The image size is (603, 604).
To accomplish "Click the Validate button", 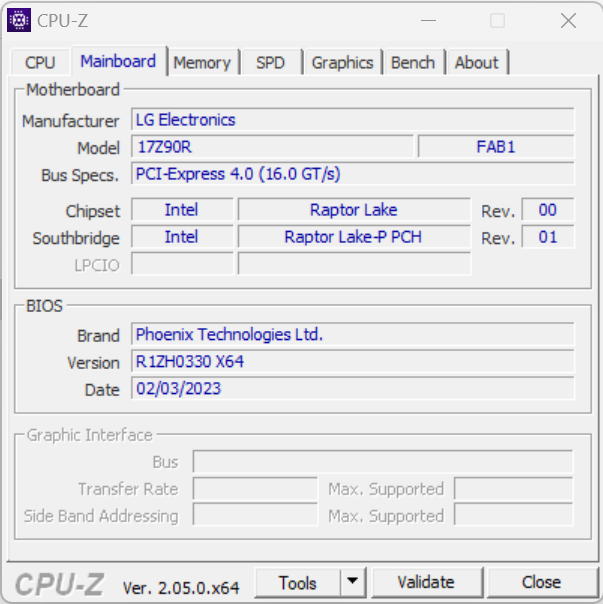I will (426, 582).
